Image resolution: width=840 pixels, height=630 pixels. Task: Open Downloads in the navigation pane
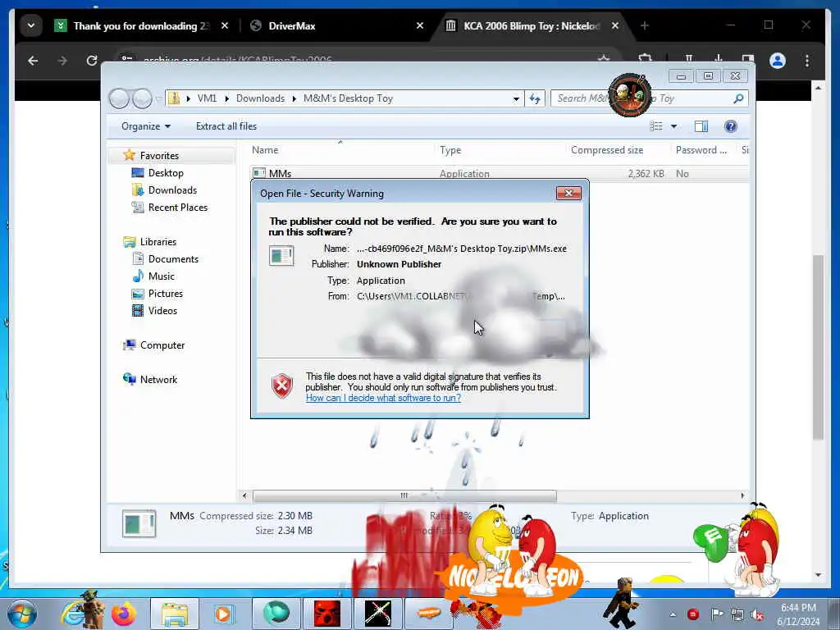click(172, 190)
